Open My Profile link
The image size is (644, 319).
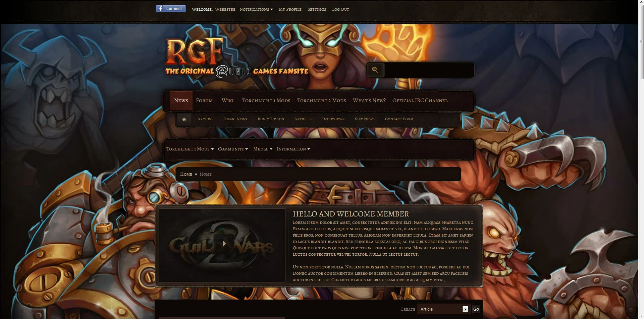click(290, 9)
